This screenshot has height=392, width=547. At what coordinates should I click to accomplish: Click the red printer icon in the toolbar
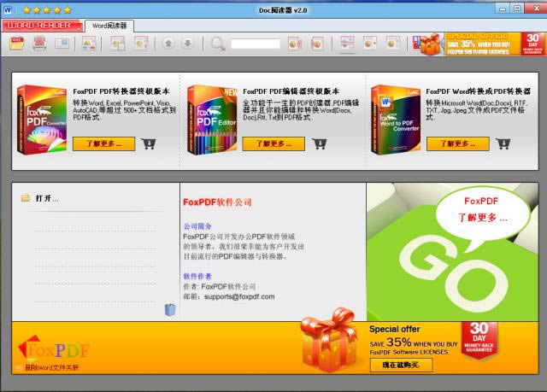39,44
